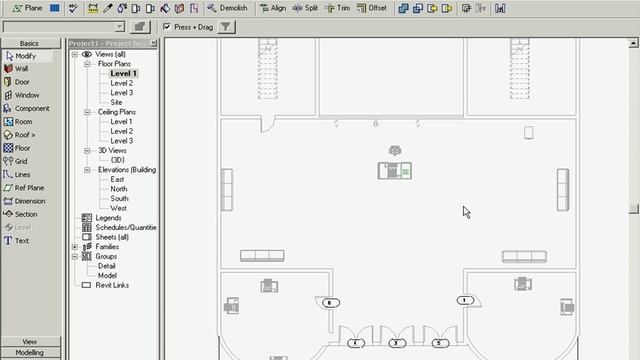The width and height of the screenshot is (640, 360).
Task: Click the Offset tool
Action: click(371, 8)
